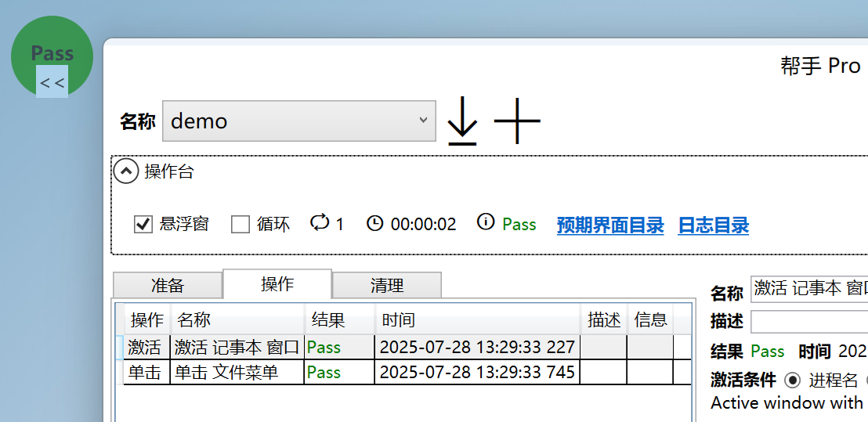Click the 结果 column header

[340, 319]
